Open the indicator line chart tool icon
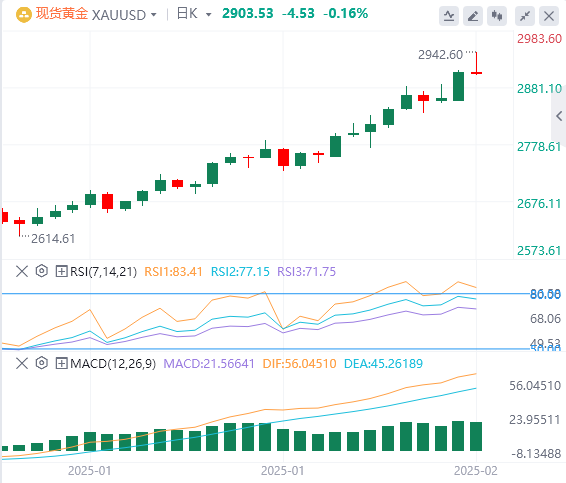The width and height of the screenshot is (566, 483). (x=449, y=16)
